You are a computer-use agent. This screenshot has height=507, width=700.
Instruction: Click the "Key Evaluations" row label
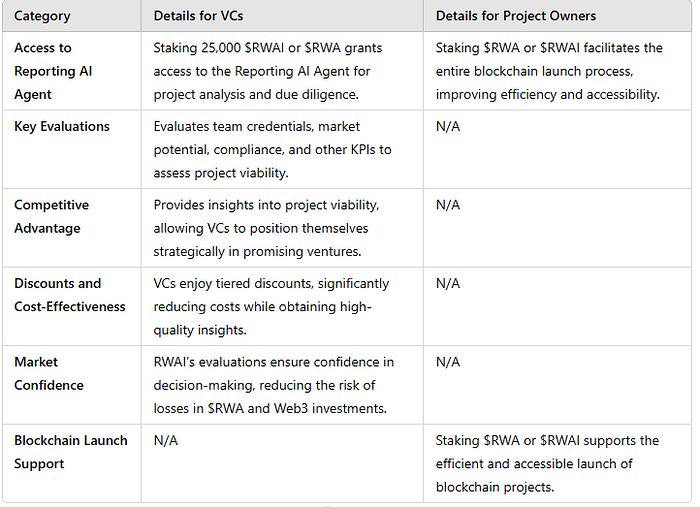tap(62, 127)
